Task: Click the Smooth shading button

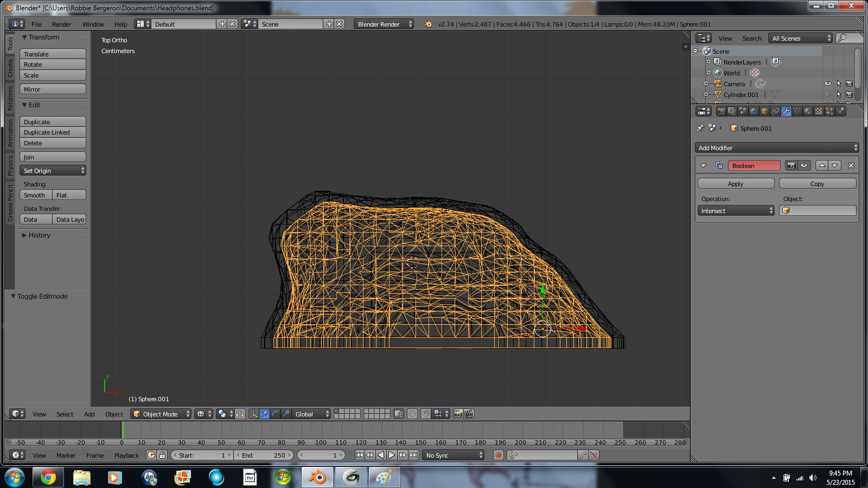Action: [x=36, y=195]
